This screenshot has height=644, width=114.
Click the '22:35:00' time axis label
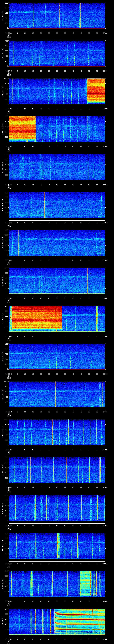9,374
